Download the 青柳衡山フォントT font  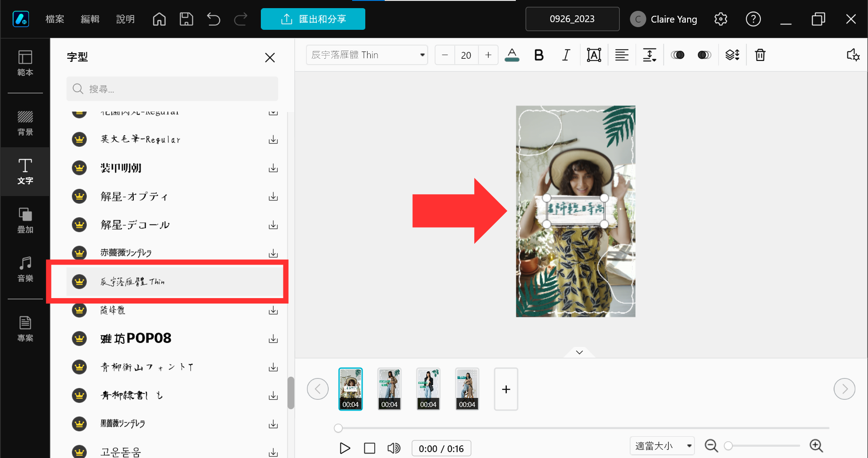click(x=273, y=367)
